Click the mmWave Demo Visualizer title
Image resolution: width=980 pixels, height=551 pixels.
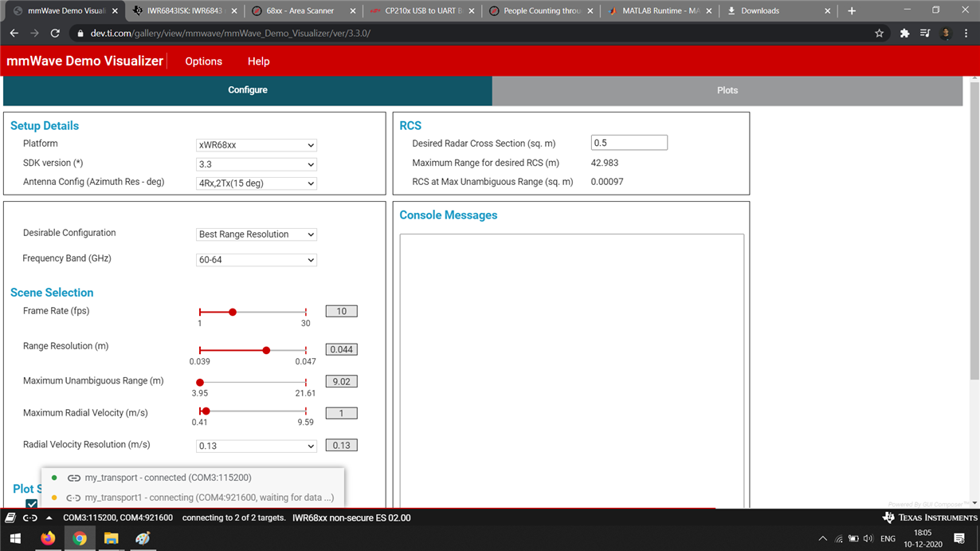point(85,61)
